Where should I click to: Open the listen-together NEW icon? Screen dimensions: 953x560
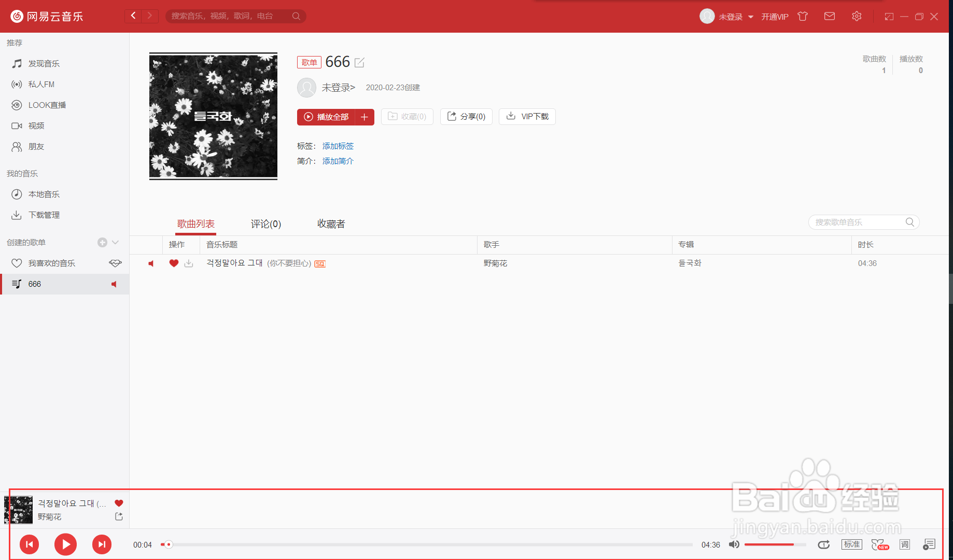(x=880, y=544)
